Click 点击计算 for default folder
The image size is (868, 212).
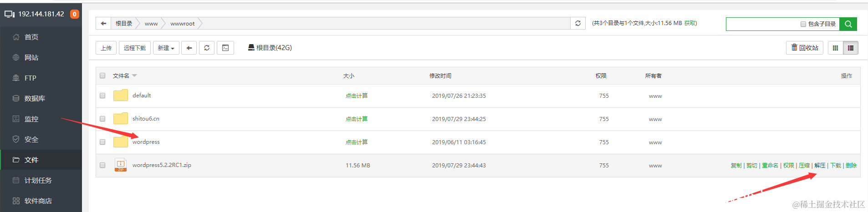coord(357,96)
